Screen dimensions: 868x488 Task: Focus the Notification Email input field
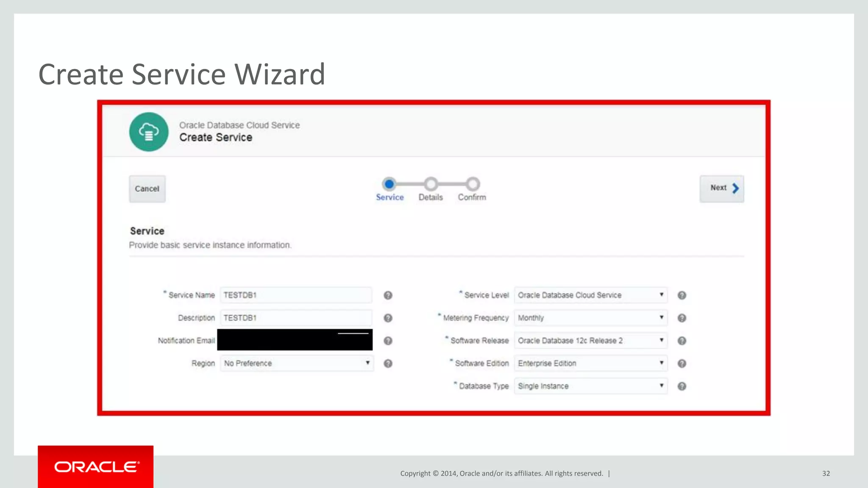point(295,340)
